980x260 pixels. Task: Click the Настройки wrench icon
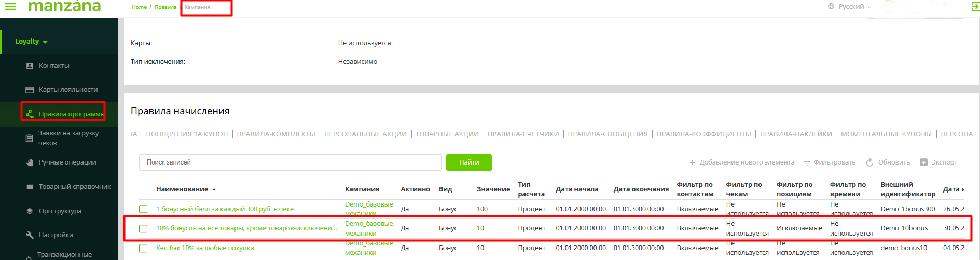(x=30, y=235)
